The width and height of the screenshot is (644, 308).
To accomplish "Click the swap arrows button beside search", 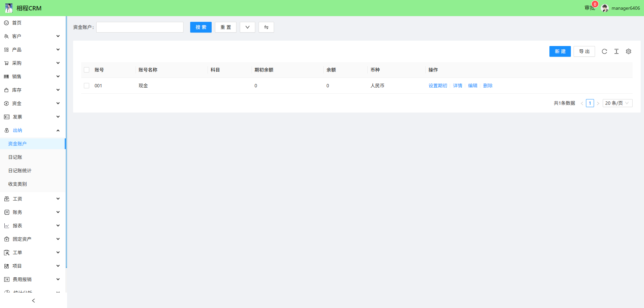I will click(x=266, y=27).
